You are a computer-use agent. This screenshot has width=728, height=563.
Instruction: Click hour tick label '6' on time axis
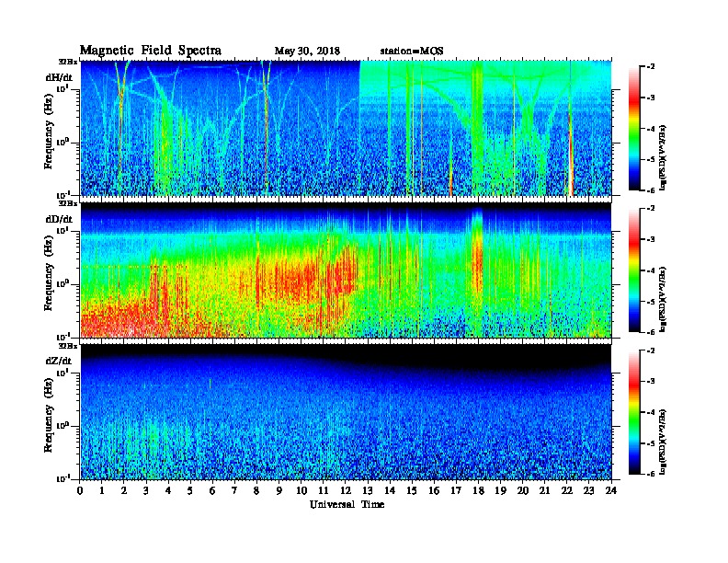(213, 490)
